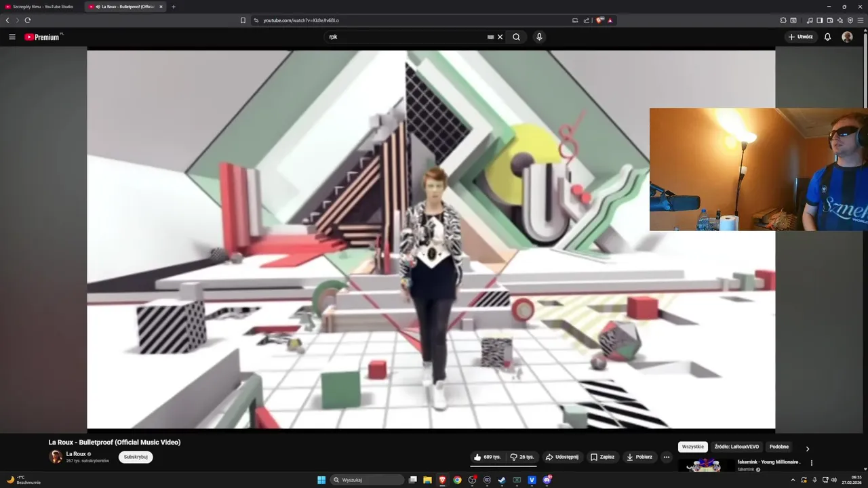Open Steam from the taskbar
The width and height of the screenshot is (868, 488).
[x=502, y=480]
